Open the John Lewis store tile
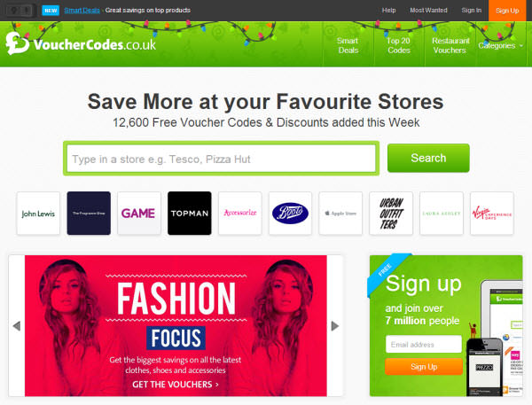Image resolution: width=532 pixels, height=405 pixels. pos(38,214)
